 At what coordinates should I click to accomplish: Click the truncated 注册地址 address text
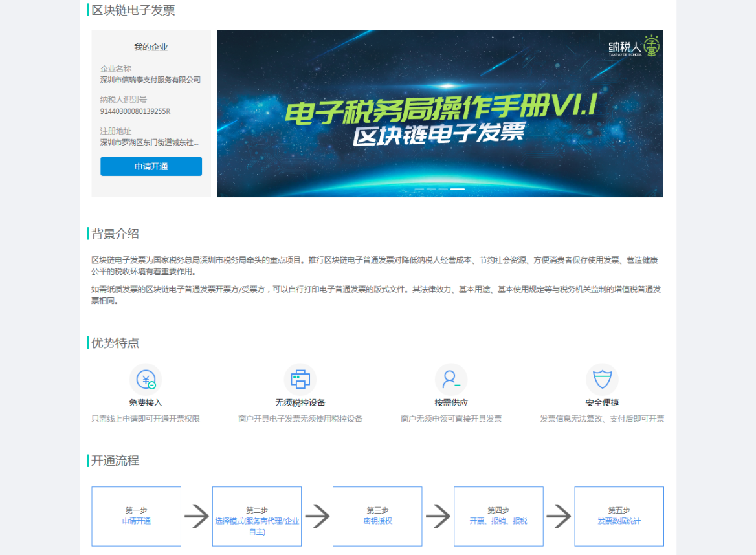click(150, 142)
